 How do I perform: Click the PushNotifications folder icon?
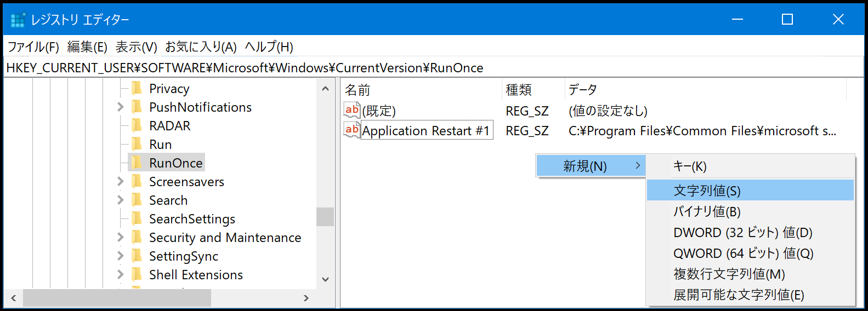click(x=137, y=107)
